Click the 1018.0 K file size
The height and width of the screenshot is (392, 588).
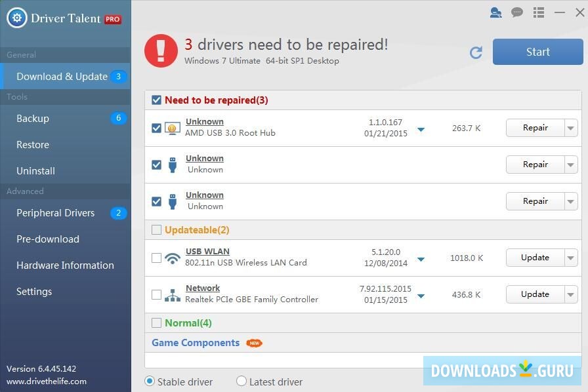point(467,258)
